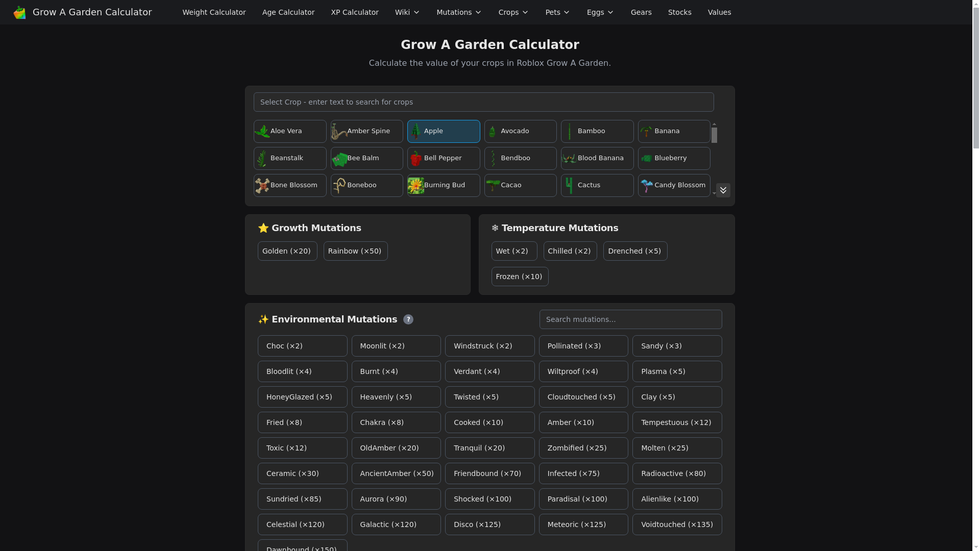This screenshot has width=980, height=551.
Task: Select the Bone Blossom crop icon
Action: pyautogui.click(x=262, y=186)
